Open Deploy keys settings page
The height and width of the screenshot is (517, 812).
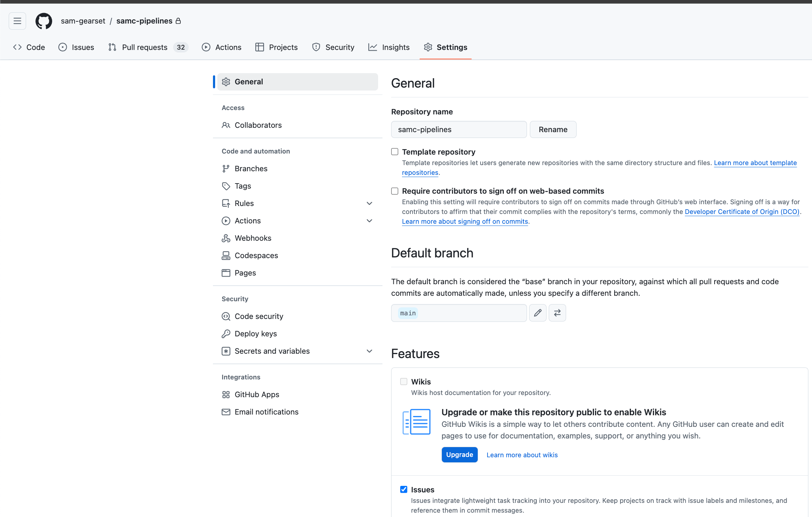click(255, 334)
